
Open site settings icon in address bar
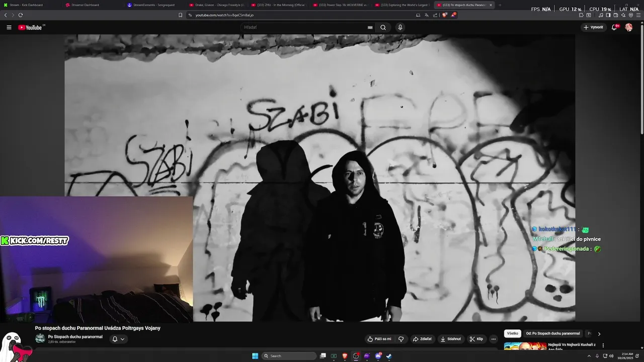(x=190, y=15)
